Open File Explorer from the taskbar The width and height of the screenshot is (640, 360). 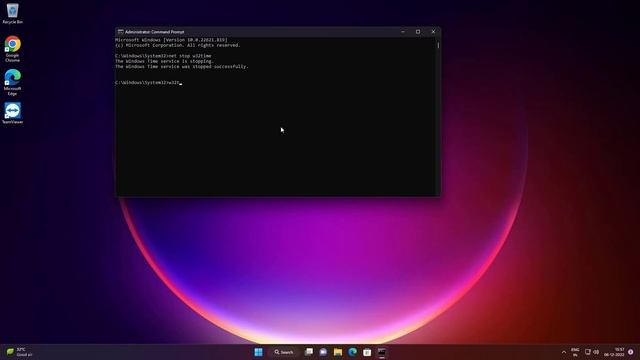[338, 352]
